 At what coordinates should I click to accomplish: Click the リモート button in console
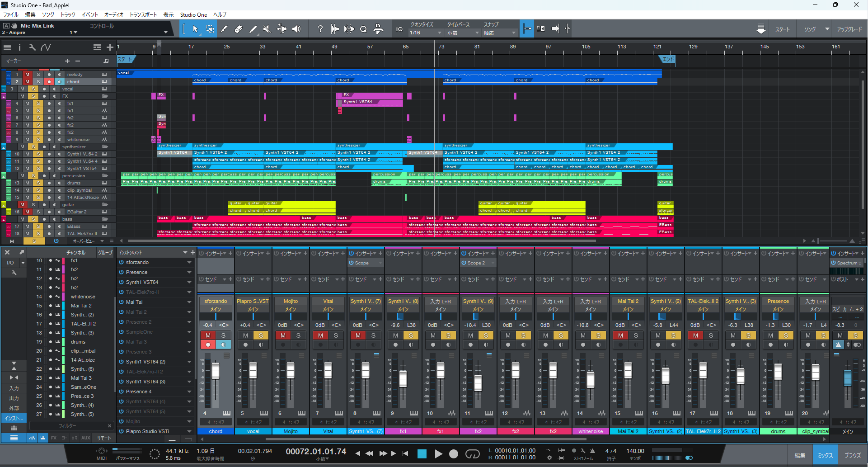coord(104,438)
